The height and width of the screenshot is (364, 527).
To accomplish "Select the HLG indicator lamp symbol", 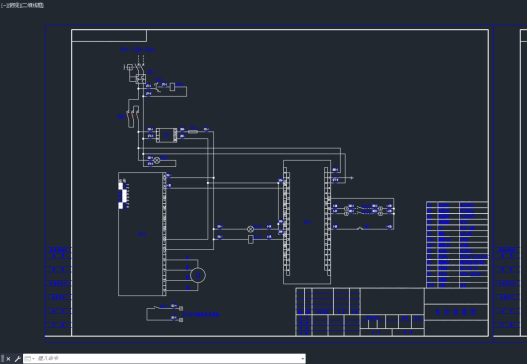I will pos(250,229).
